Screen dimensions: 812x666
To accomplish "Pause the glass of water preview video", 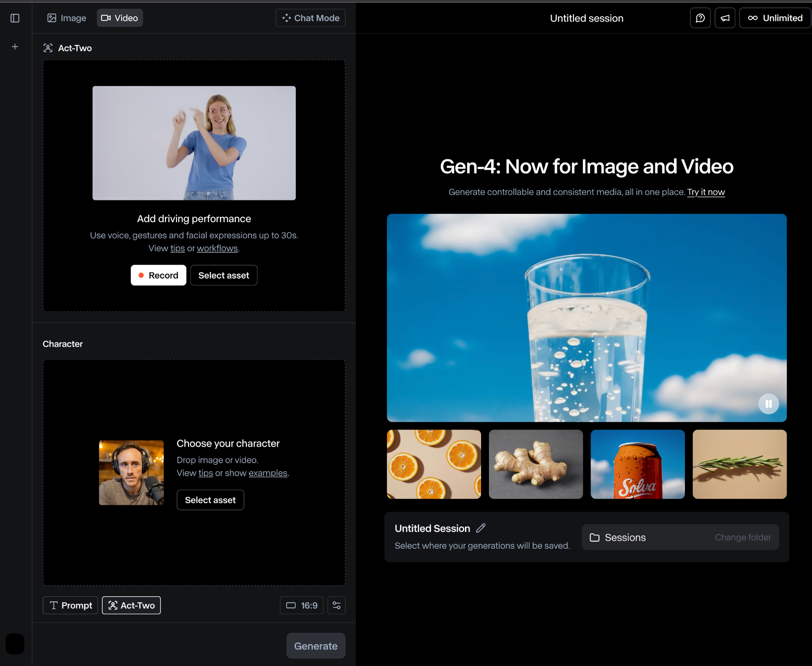I will (x=768, y=404).
